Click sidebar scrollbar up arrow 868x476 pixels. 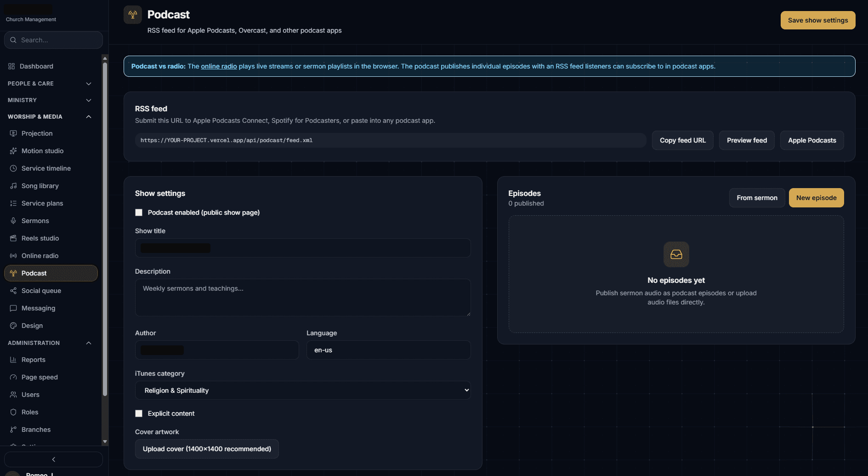coord(105,58)
